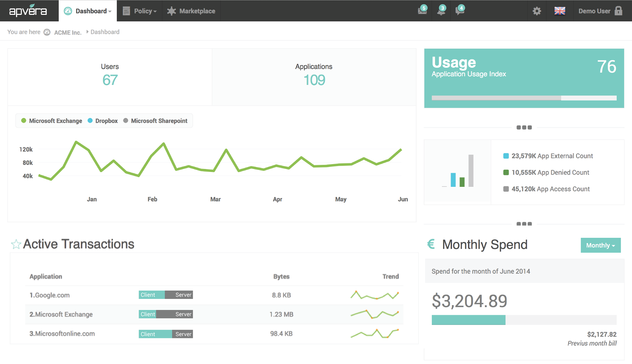This screenshot has height=364, width=632.
Task: Click the ACME Inc. breadcrumb link
Action: tap(68, 32)
